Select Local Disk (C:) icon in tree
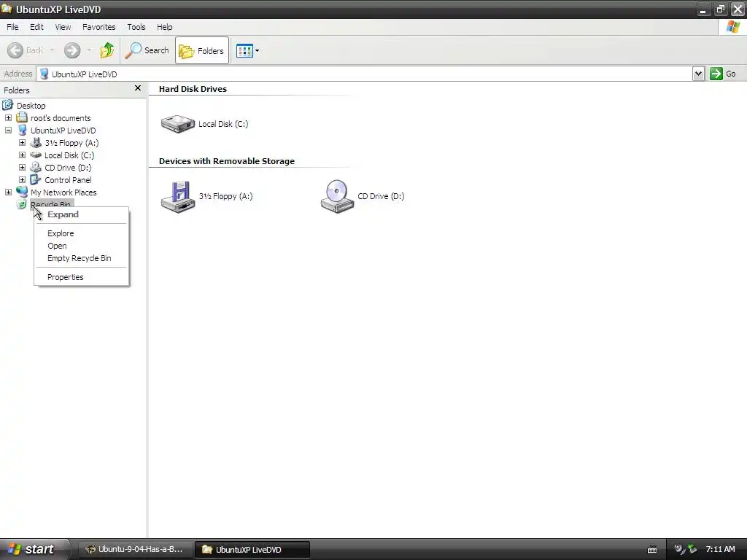 36,155
